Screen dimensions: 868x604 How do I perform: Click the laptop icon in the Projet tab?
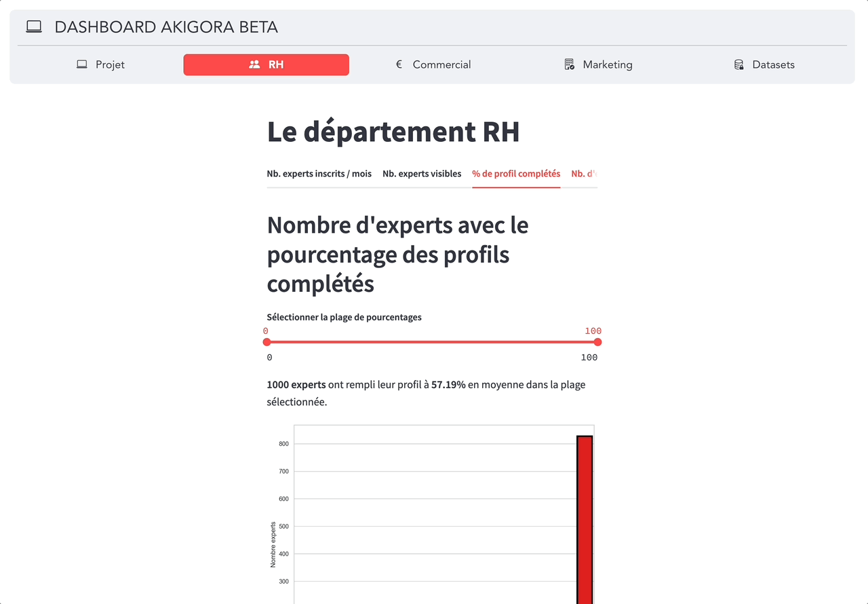click(82, 64)
